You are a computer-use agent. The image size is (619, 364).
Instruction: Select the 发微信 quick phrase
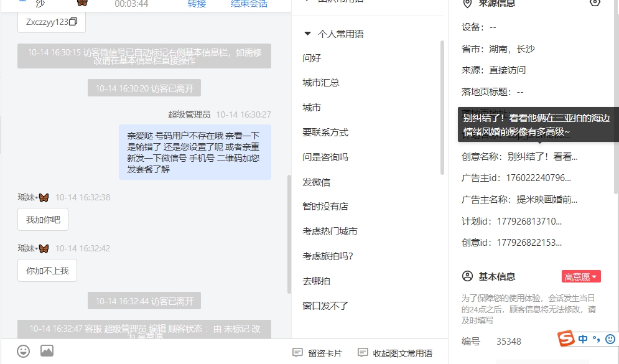pos(316,182)
